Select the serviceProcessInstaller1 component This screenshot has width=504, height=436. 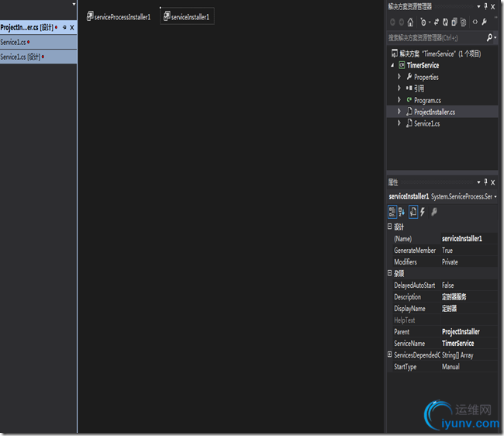[119, 16]
